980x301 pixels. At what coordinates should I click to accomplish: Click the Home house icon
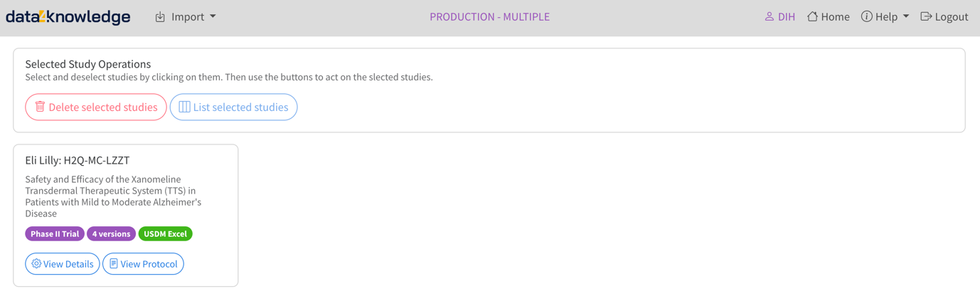812,16
